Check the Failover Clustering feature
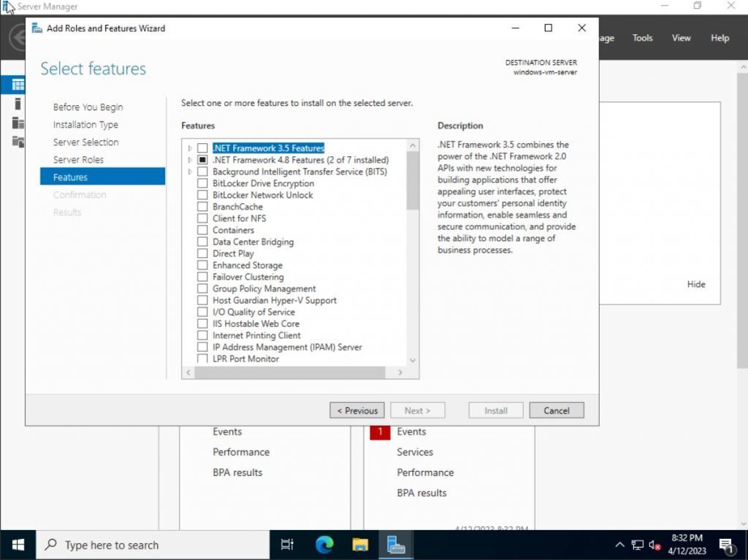This screenshot has width=748, height=560. click(202, 277)
